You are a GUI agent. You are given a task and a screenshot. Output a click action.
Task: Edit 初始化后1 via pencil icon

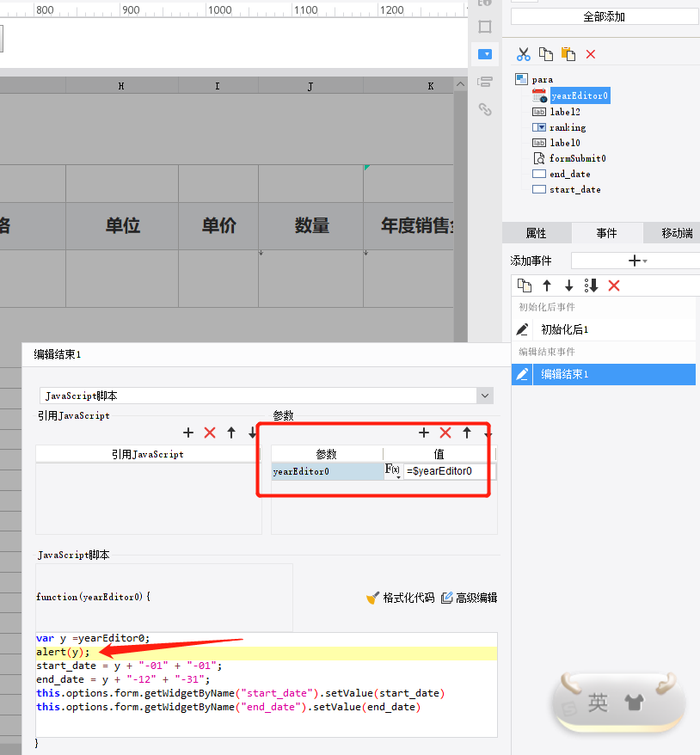[522, 329]
